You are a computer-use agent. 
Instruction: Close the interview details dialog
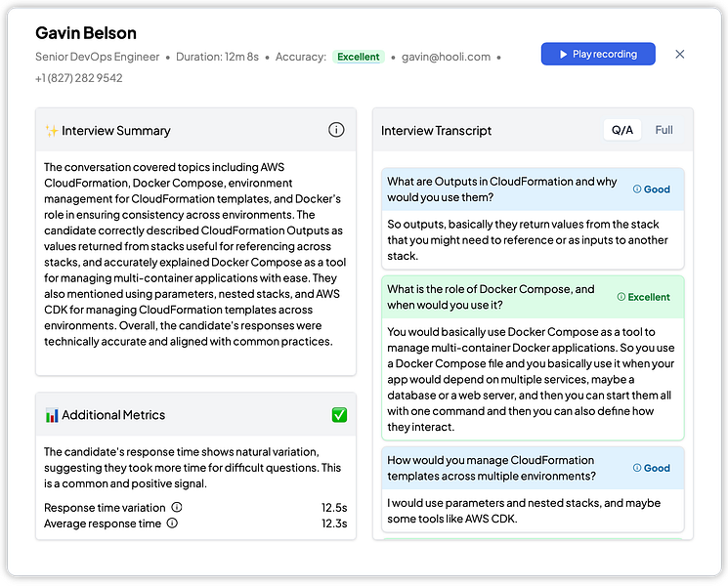[680, 55]
